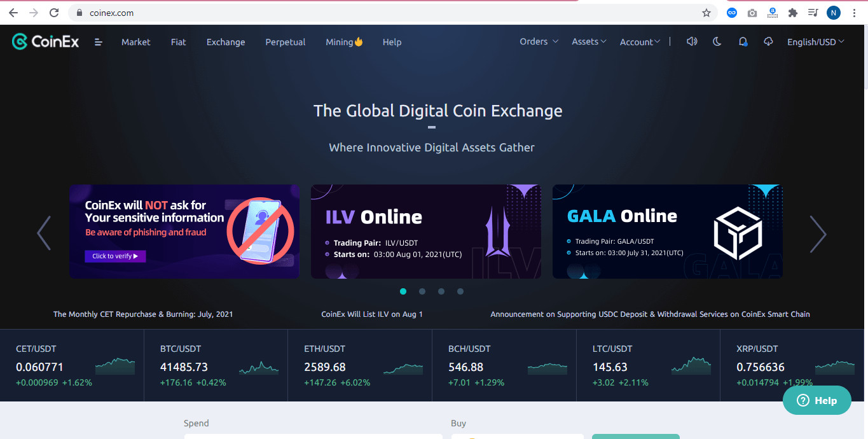Viewport: 868px width, 439px height.
Task: Open the hamburger menu next to the logo
Action: click(99, 42)
